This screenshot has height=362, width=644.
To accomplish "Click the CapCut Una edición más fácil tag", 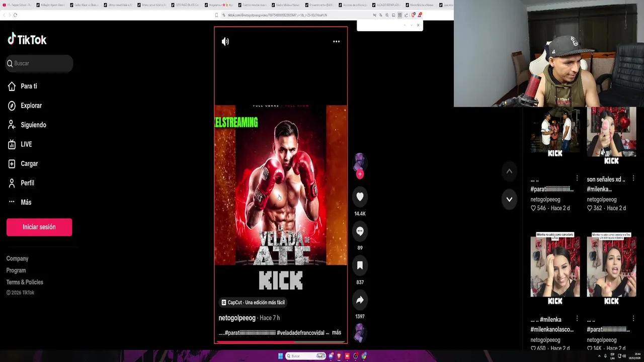I will [x=253, y=302].
